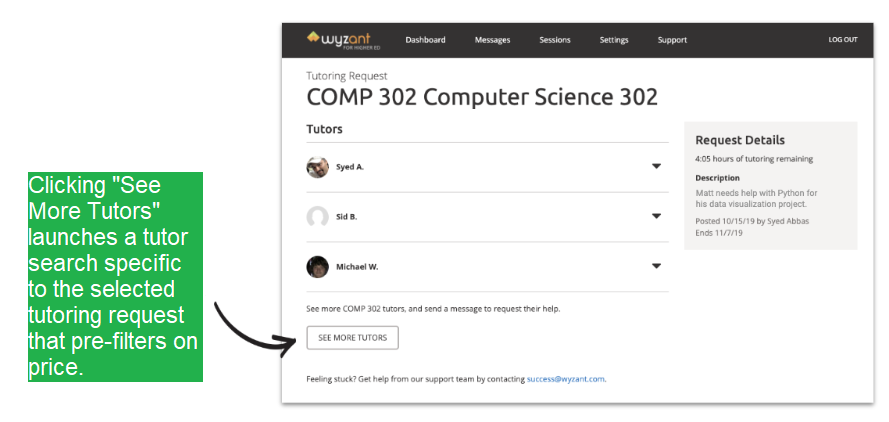Click the Wyzant logo in the header
The image size is (889, 422).
[x=343, y=40]
